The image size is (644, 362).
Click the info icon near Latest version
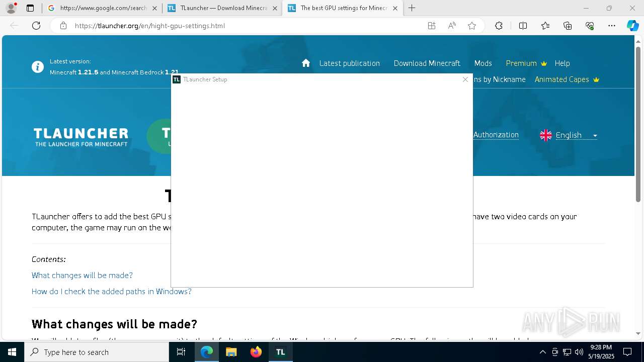click(38, 67)
